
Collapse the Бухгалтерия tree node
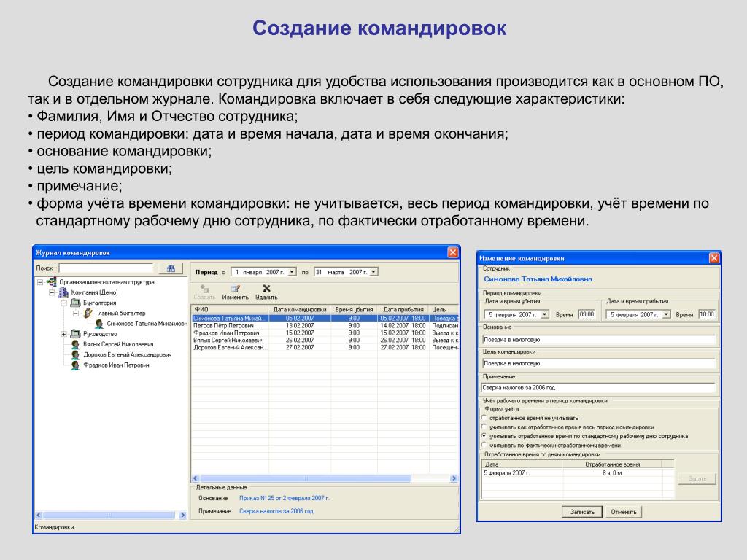click(64, 303)
